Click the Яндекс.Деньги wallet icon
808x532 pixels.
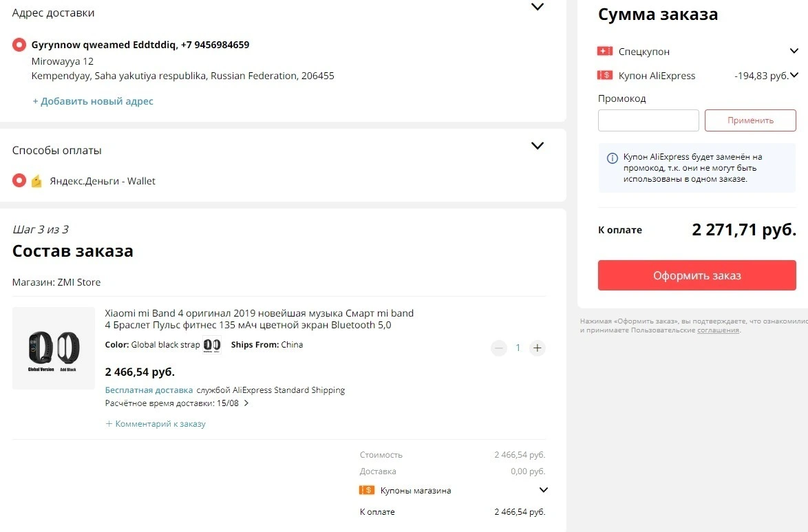(x=36, y=181)
